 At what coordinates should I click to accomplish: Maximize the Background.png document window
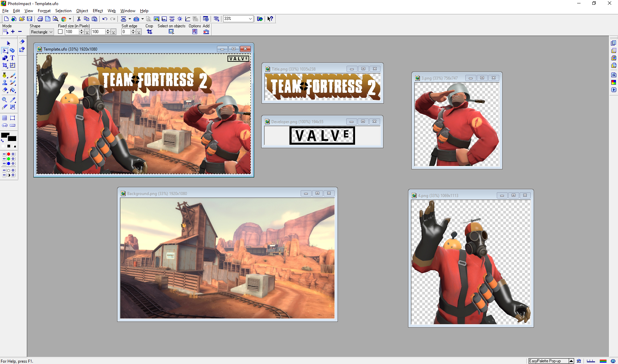(317, 193)
